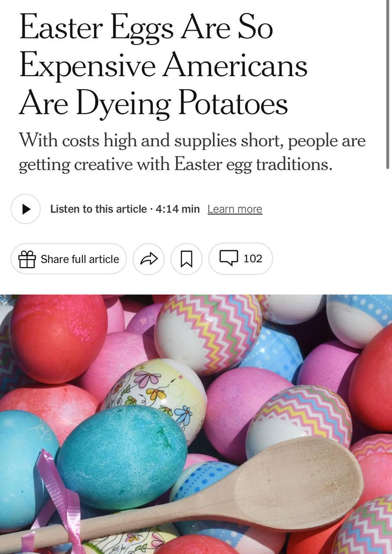The width and height of the screenshot is (392, 554).
Task: Click the top-center zigzag striped egg
Action: [208, 331]
